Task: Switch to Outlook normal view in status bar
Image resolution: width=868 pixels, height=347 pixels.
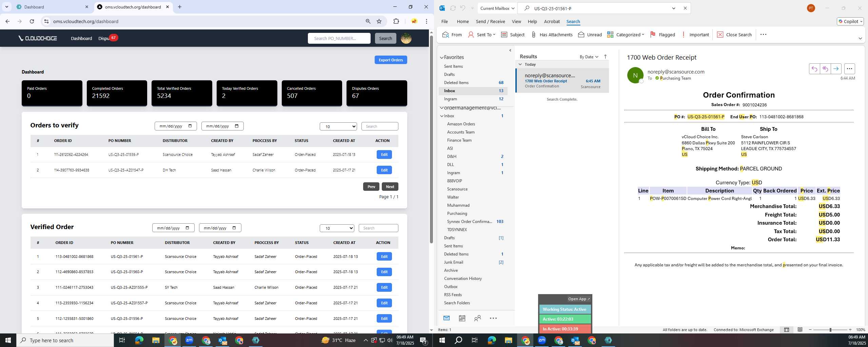Action: pyautogui.click(x=787, y=330)
